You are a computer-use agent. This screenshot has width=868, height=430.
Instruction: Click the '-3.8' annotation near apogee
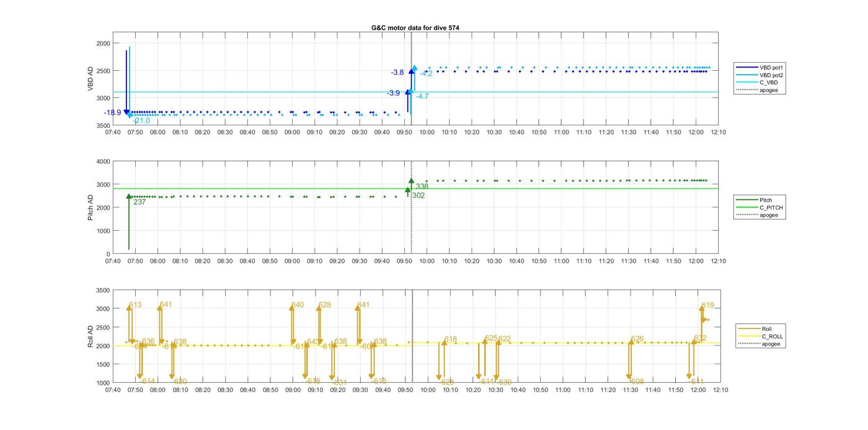[x=397, y=73]
